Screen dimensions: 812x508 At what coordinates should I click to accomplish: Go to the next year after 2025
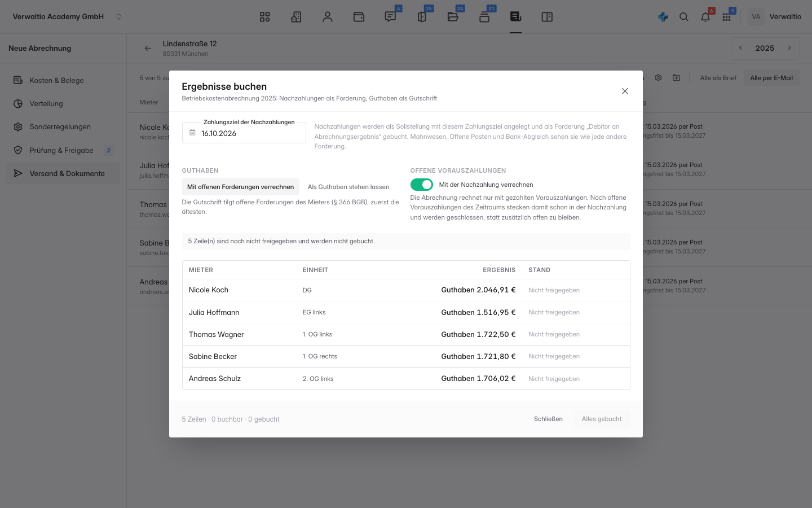tap(789, 48)
